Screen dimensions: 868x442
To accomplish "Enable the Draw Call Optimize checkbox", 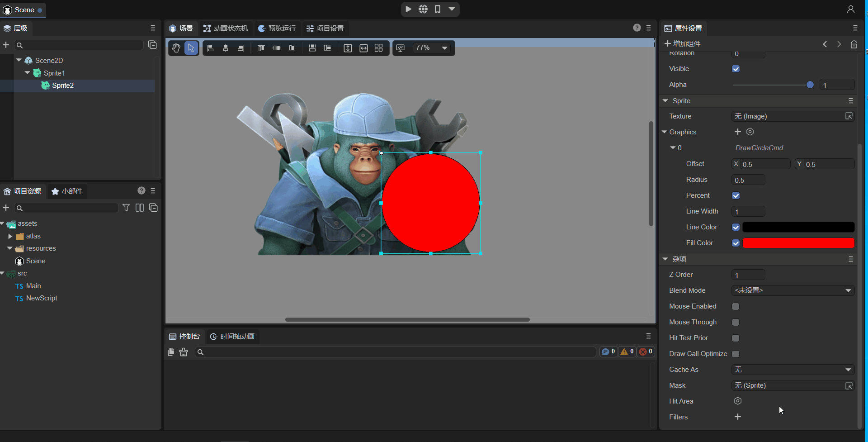I will pyautogui.click(x=736, y=354).
